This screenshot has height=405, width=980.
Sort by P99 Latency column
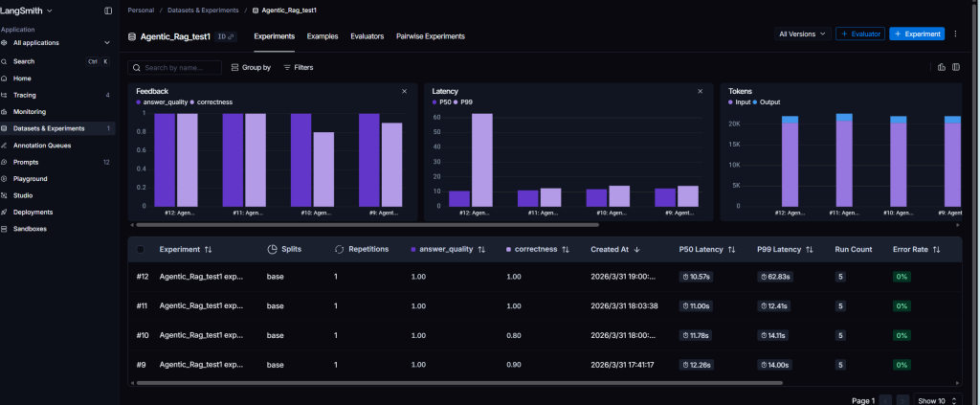(785, 249)
